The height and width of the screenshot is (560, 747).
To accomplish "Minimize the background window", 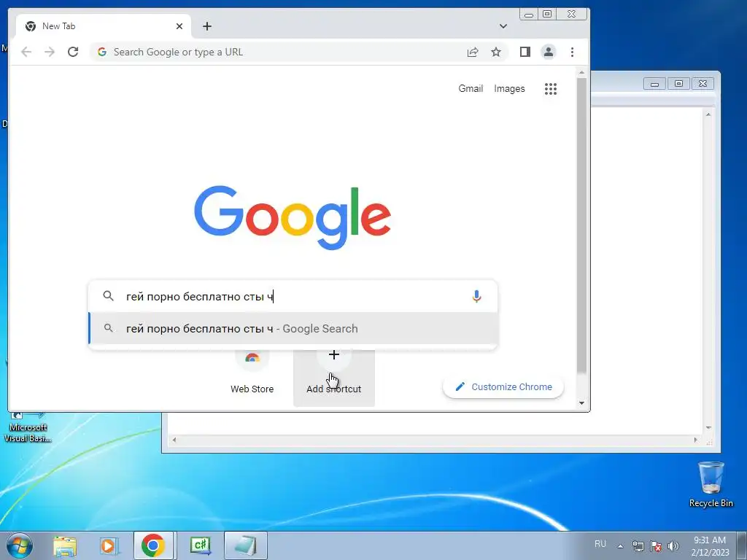I will [x=654, y=84].
